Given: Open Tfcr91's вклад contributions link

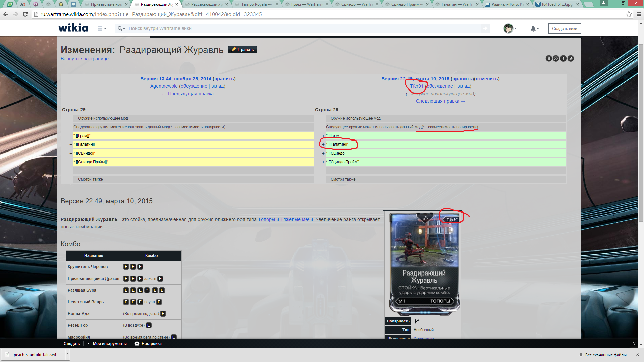Looking at the screenshot, I should 464,86.
